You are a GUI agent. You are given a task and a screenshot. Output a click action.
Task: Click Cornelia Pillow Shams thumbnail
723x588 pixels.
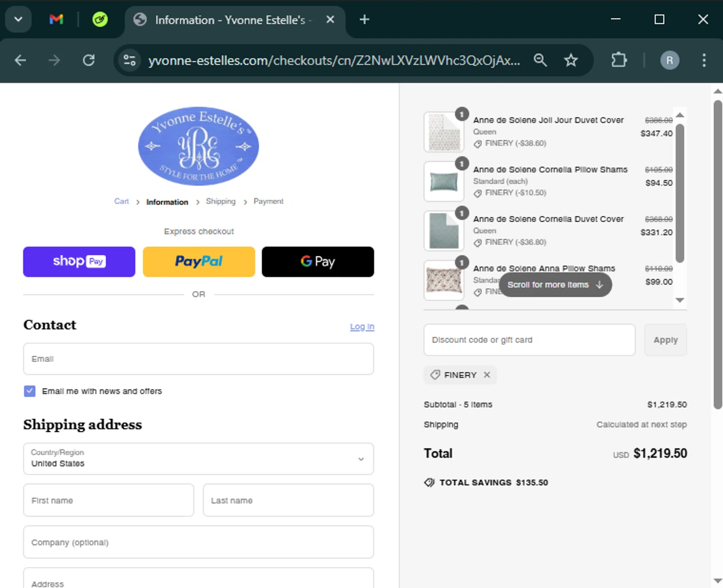coord(444,181)
